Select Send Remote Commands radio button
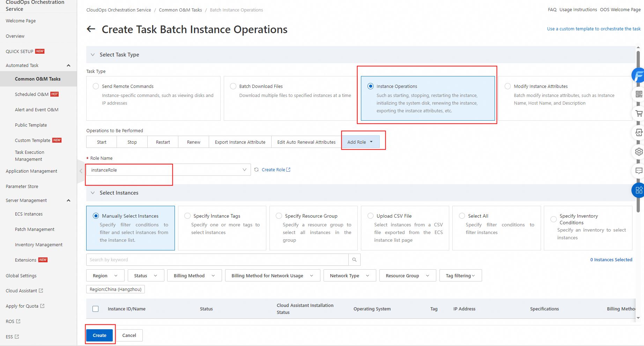 pos(96,86)
